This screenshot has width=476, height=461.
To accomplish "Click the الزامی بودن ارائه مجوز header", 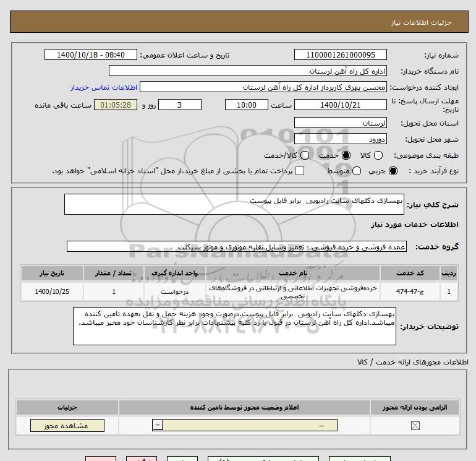I will point(415,407).
